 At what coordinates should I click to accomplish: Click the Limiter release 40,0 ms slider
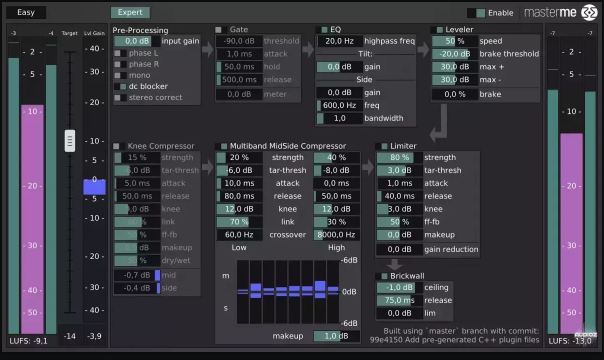click(399, 196)
